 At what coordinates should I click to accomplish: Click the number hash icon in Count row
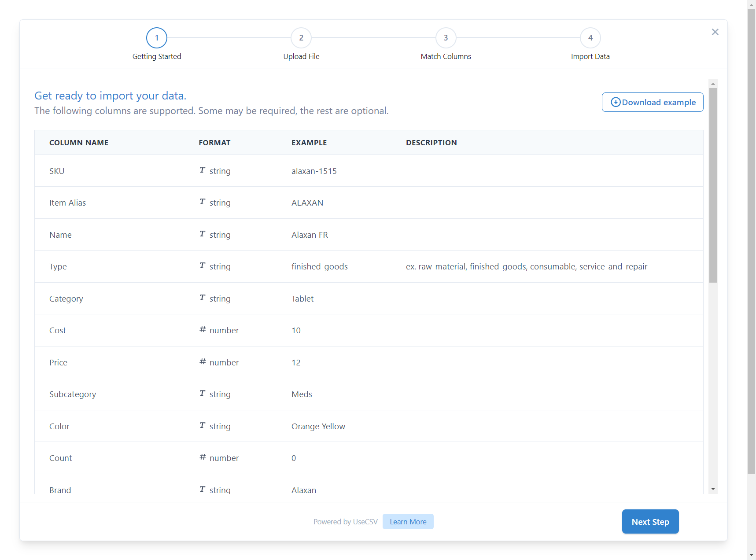coord(203,457)
